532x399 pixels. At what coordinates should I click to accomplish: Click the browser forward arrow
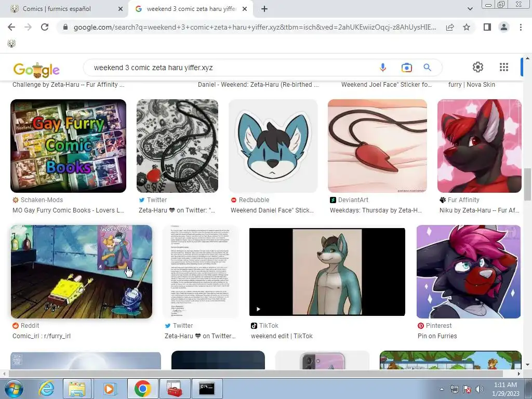[x=28, y=27]
